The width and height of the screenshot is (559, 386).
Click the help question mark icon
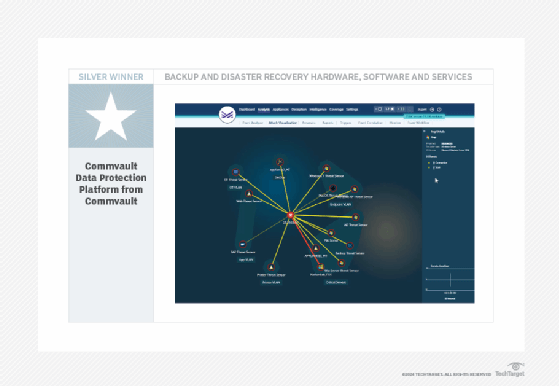pos(439,109)
